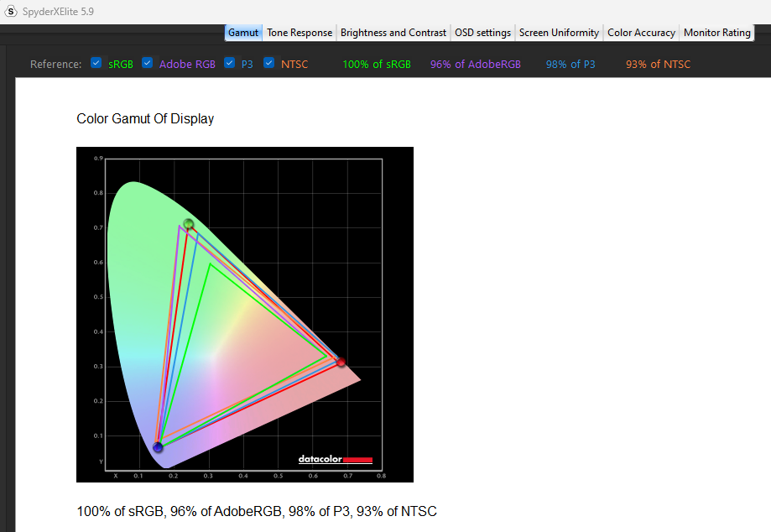Click the red primary marker on gamut chart
The image size is (771, 532).
point(341,362)
